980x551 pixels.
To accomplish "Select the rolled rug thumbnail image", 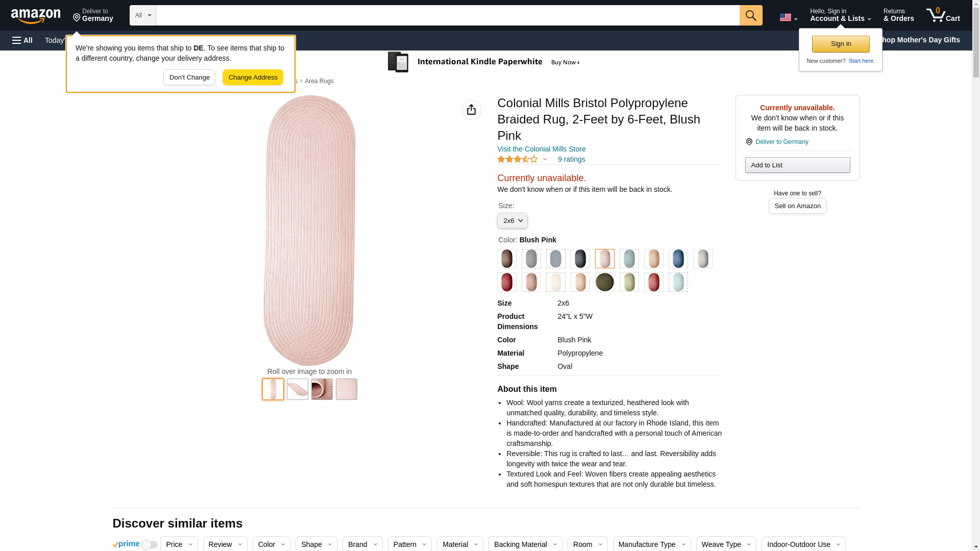I will click(322, 389).
